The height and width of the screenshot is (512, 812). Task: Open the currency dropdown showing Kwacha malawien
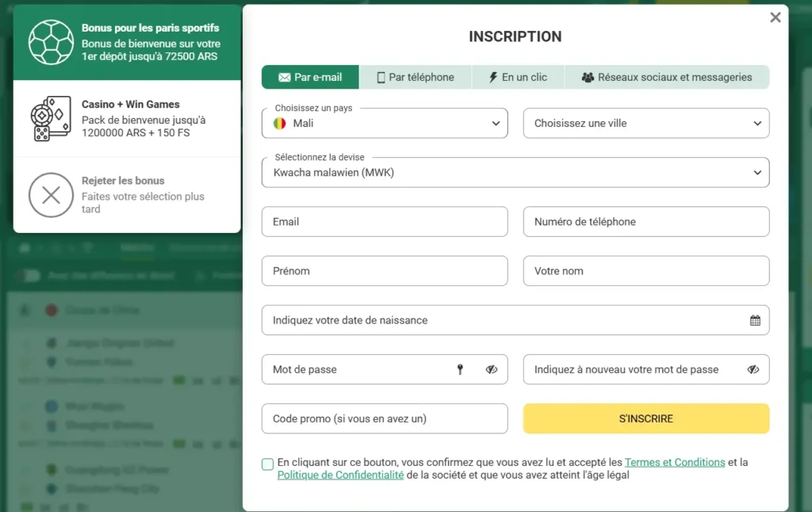515,172
